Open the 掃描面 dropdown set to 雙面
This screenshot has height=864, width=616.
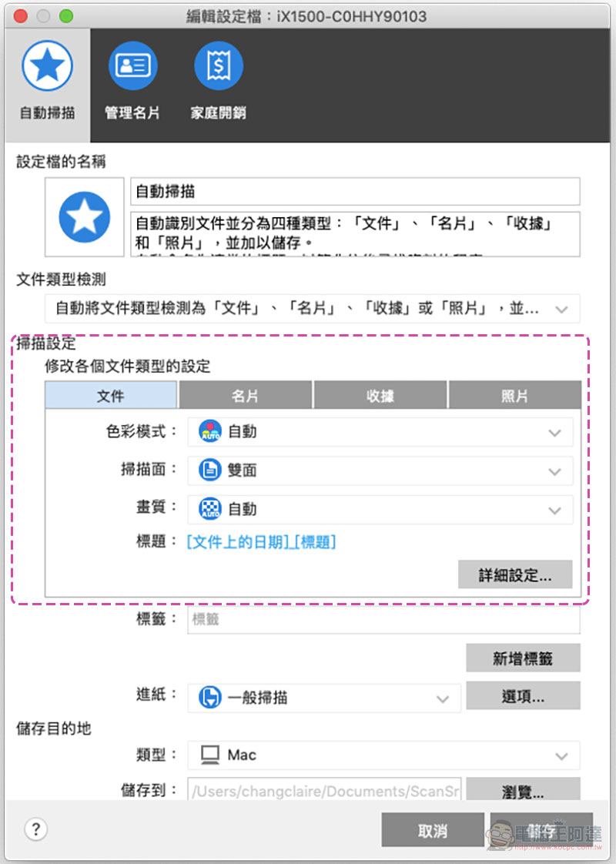[x=380, y=471]
